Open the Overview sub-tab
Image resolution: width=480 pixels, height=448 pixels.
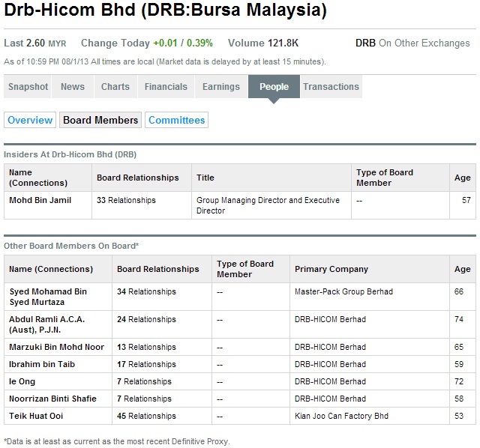point(30,120)
